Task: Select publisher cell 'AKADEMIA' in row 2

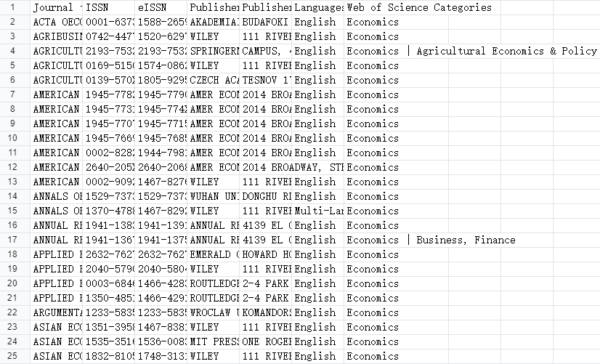Action: (x=214, y=22)
